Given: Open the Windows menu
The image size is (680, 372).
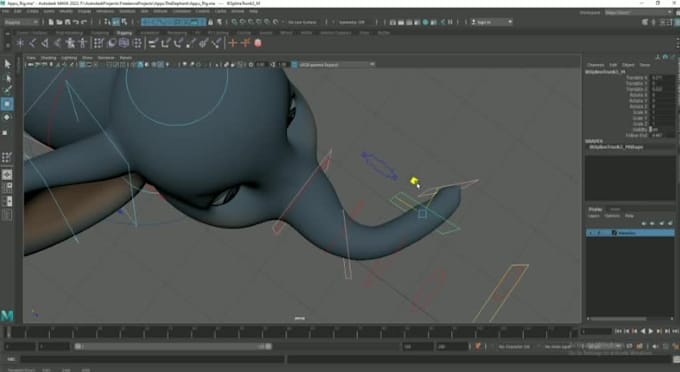Looking at the screenshot, I should (105, 11).
